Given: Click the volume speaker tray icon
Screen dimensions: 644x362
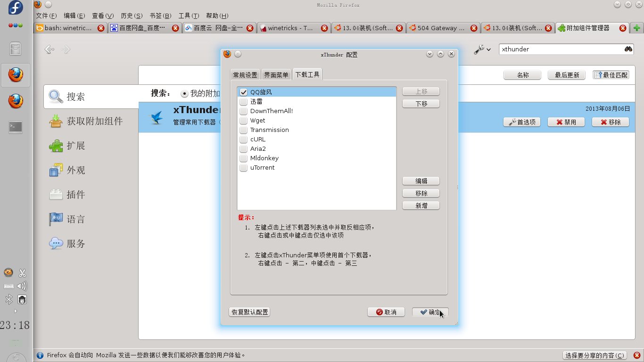Looking at the screenshot, I should pyautogui.click(x=22, y=286).
